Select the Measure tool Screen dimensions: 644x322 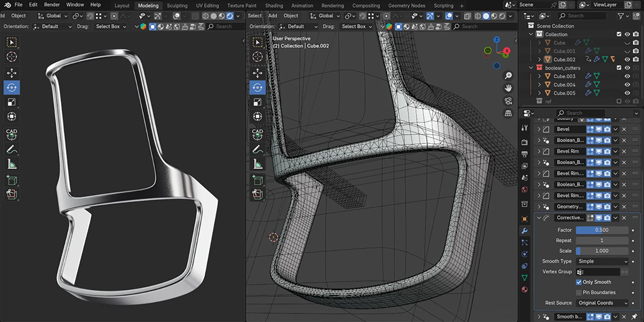12,163
